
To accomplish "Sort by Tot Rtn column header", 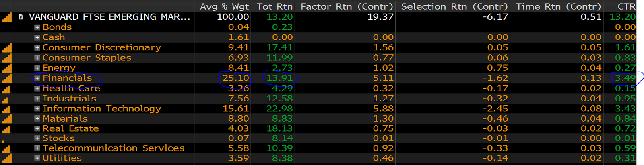I will [x=275, y=7].
